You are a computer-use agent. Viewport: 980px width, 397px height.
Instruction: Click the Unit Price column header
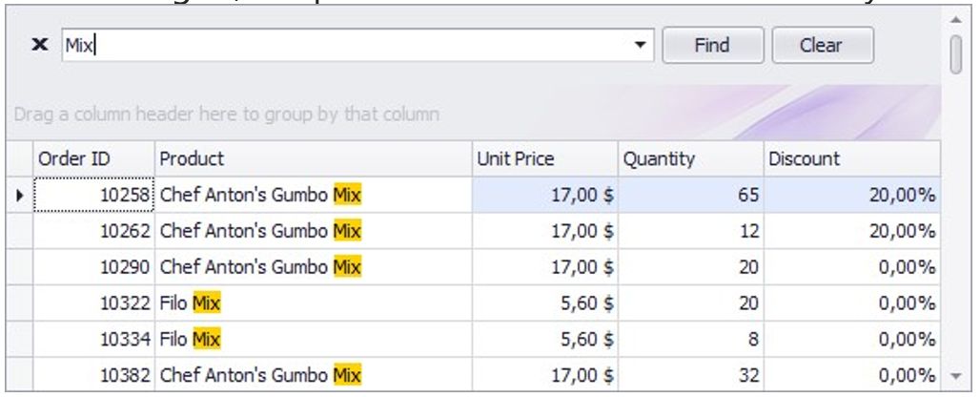coord(544,158)
